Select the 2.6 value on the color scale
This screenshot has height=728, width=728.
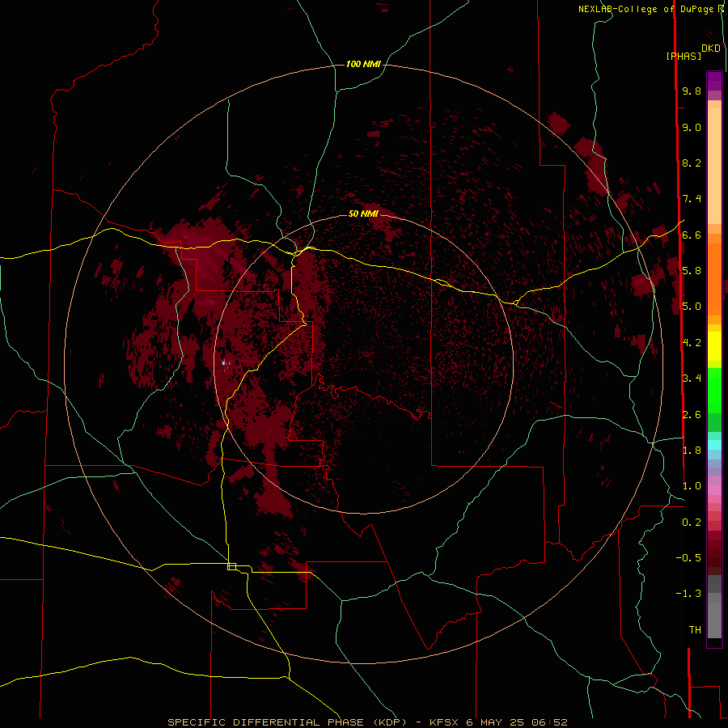click(692, 415)
